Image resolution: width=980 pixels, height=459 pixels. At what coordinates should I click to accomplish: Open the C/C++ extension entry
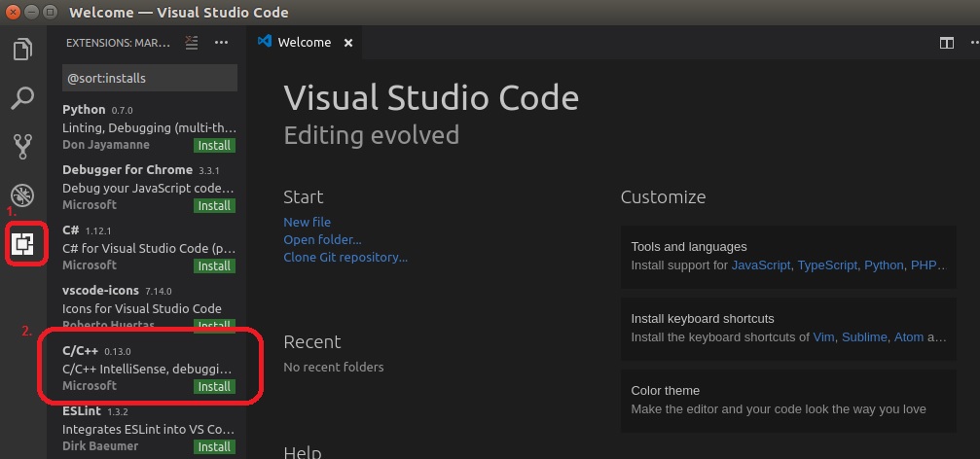[x=147, y=369]
